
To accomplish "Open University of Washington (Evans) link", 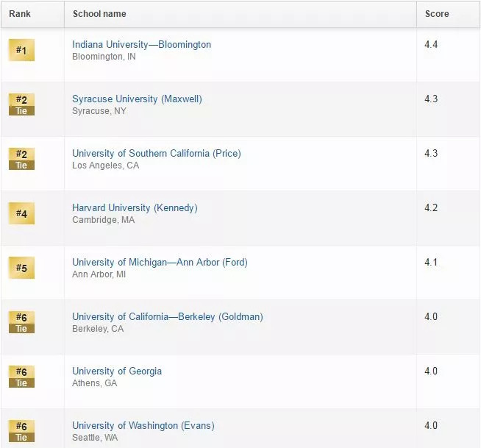I will coord(143,426).
